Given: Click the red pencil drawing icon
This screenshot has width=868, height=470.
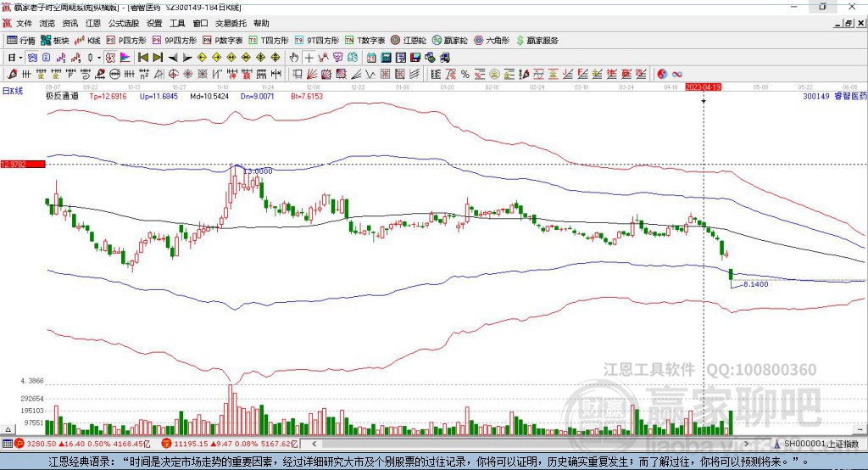Looking at the screenshot, I should (12, 74).
